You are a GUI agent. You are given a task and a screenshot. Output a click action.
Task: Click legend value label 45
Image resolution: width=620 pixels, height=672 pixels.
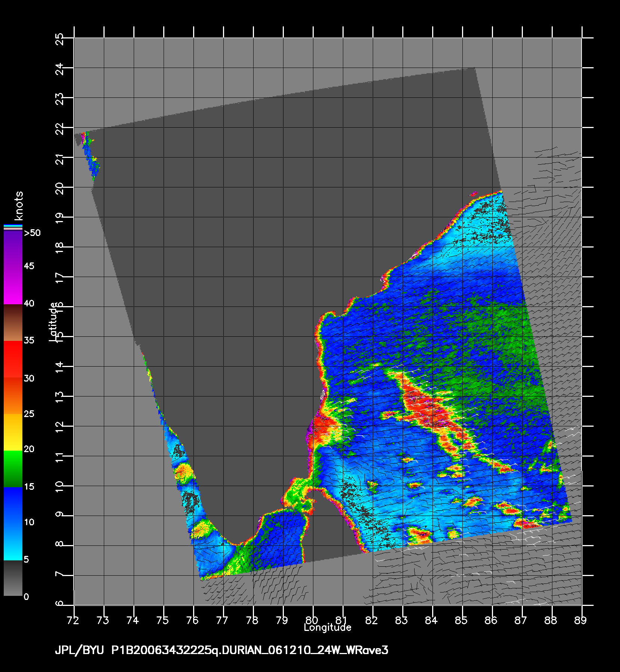click(29, 266)
